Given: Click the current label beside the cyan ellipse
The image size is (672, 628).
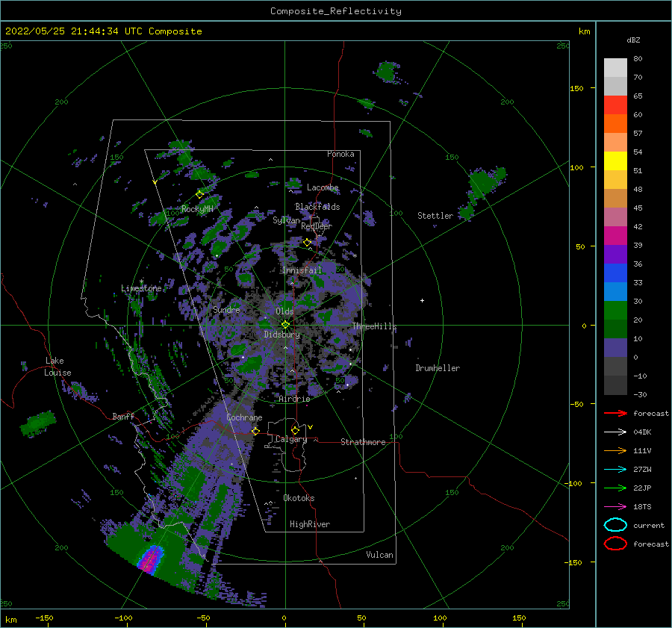Looking at the screenshot, I should coord(649,525).
